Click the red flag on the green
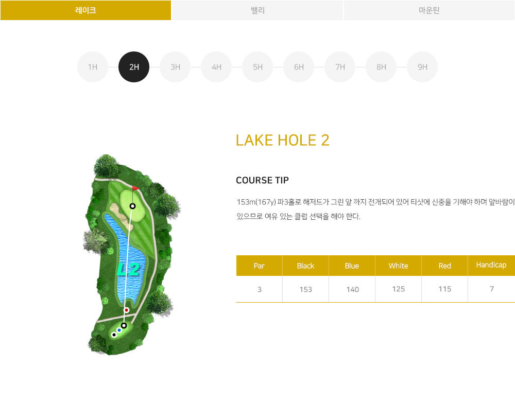 point(135,188)
